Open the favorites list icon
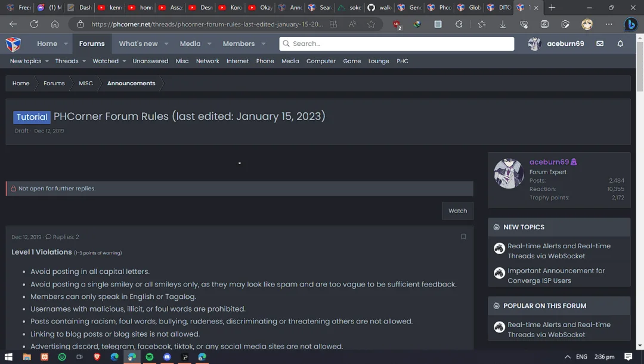The width and height of the screenshot is (644, 364). [x=482, y=24]
